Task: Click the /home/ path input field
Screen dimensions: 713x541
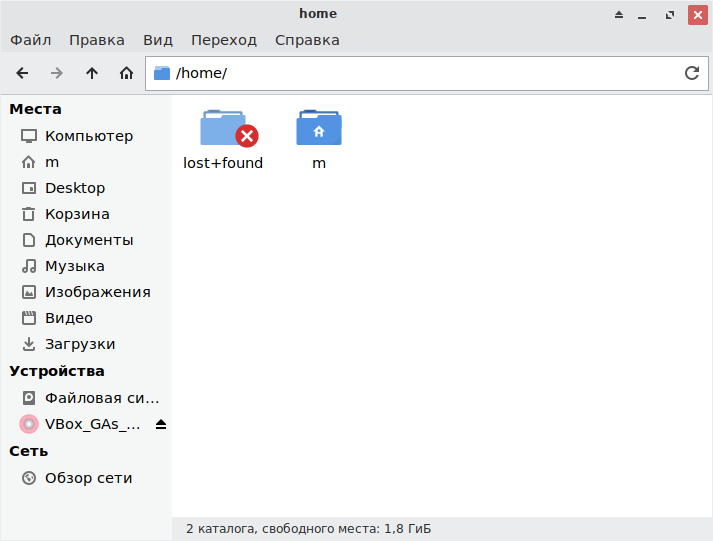Action: (420, 73)
